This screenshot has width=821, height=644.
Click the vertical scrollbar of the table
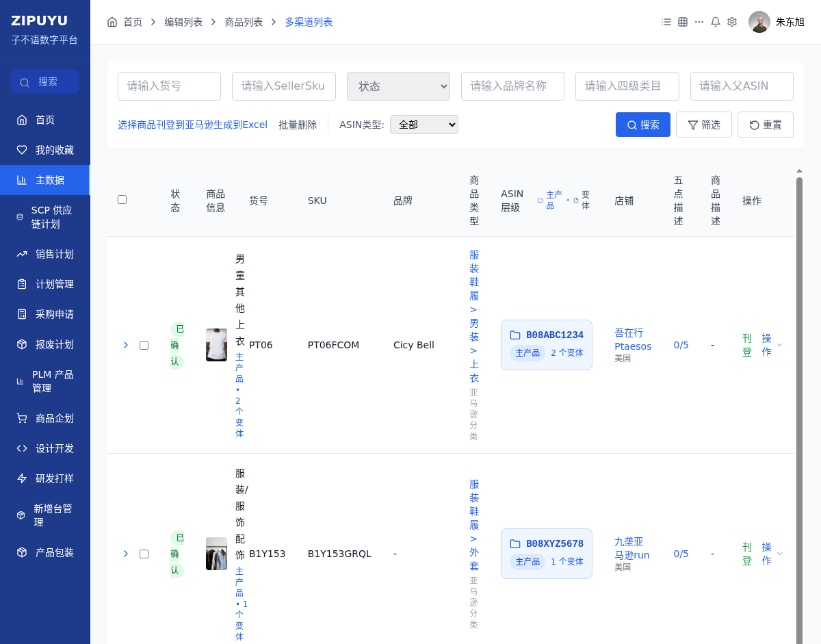pyautogui.click(x=798, y=411)
